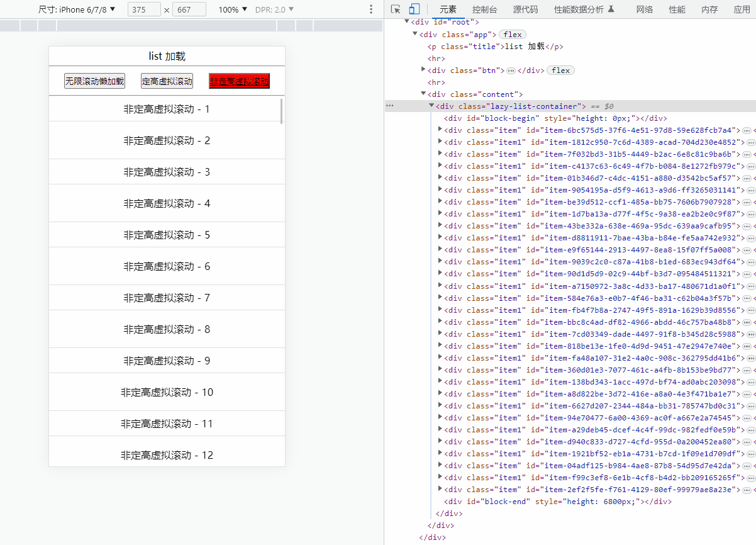756x545 pixels.
Task: Select element row item-bbc8c4ad-df82-4966
Action: coord(570,322)
